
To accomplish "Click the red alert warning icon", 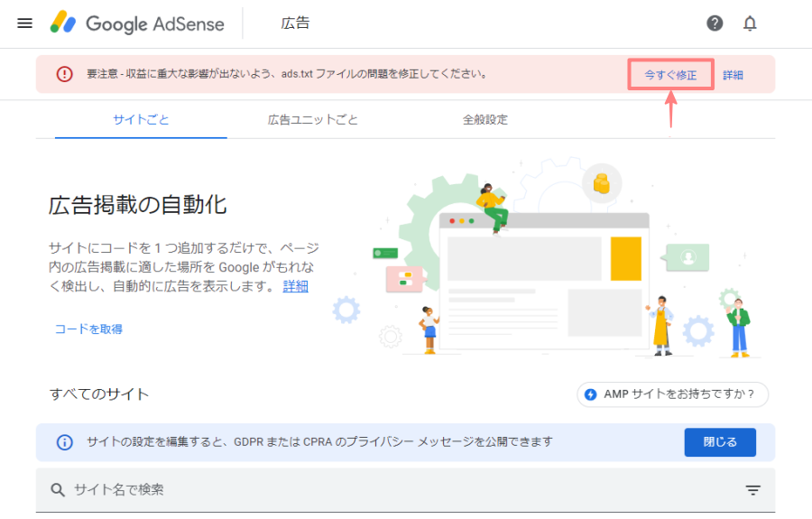I will point(64,74).
